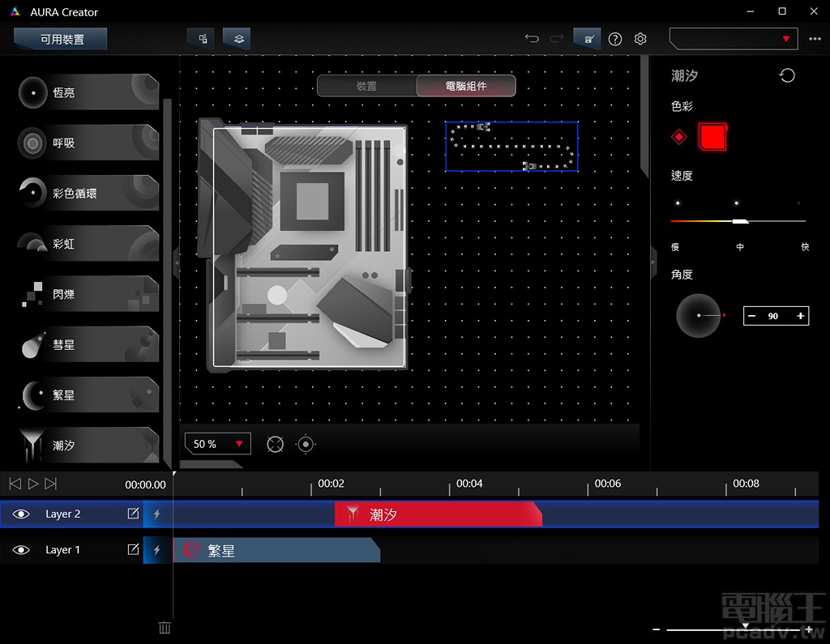Screen dimensions: 830x644
Task: Switch to the 裝置 tab
Action: click(366, 86)
